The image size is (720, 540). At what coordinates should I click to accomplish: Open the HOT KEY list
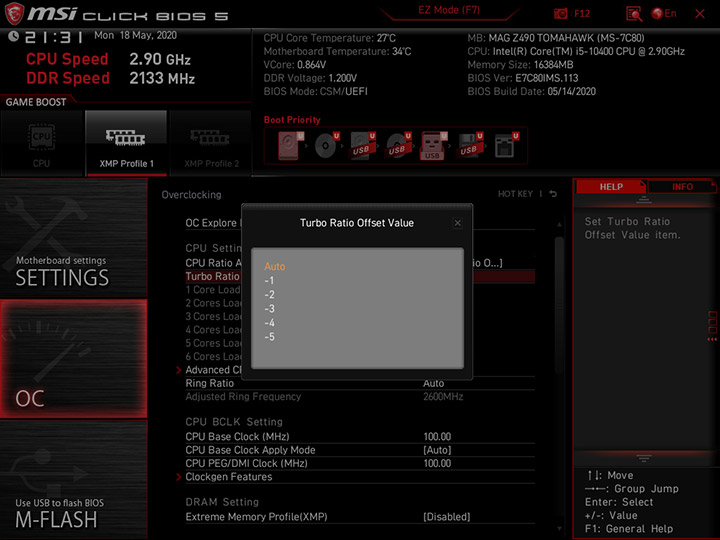coord(515,194)
